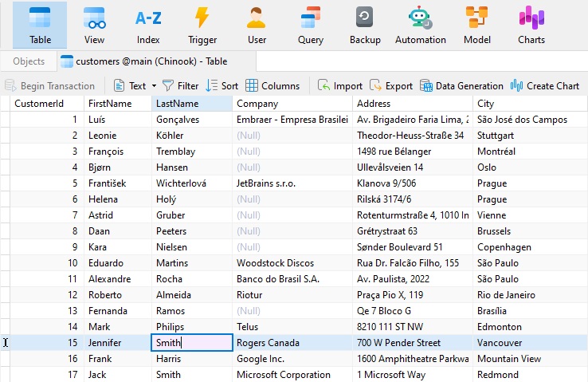Click the CustomerId column header
This screenshot has height=382, width=588.
pyautogui.click(x=47, y=104)
